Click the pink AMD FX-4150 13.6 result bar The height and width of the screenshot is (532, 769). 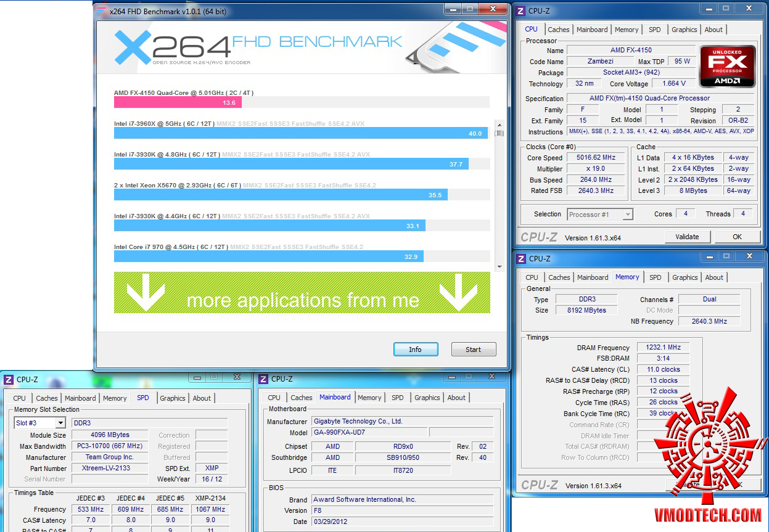pos(178,102)
